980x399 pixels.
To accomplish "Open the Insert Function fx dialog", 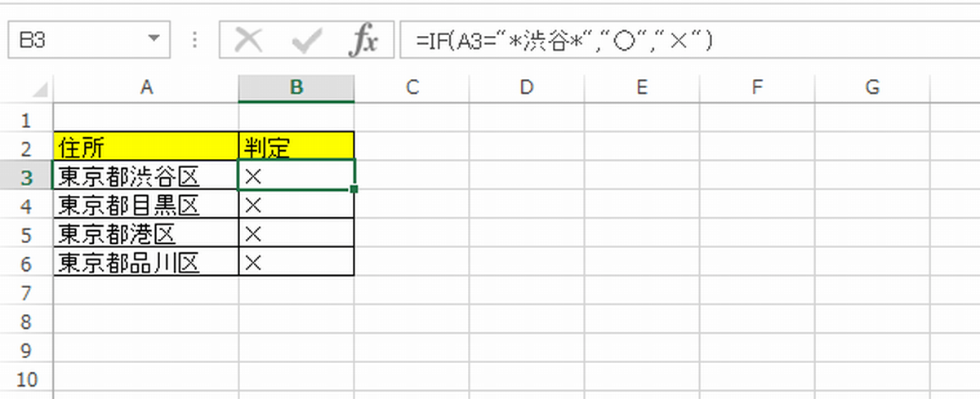I will 363,41.
